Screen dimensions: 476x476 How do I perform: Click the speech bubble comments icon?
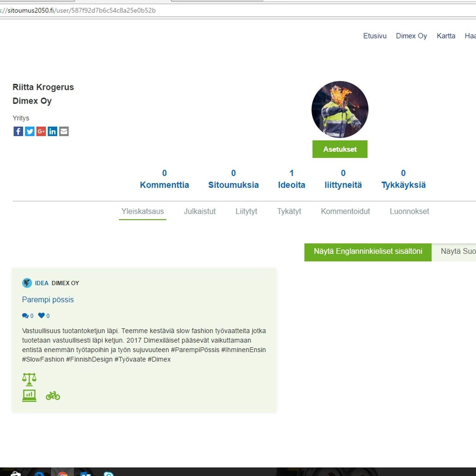tap(25, 316)
